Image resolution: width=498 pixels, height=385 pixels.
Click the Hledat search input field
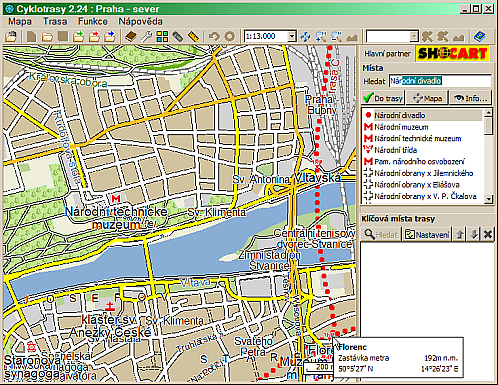[x=440, y=81]
